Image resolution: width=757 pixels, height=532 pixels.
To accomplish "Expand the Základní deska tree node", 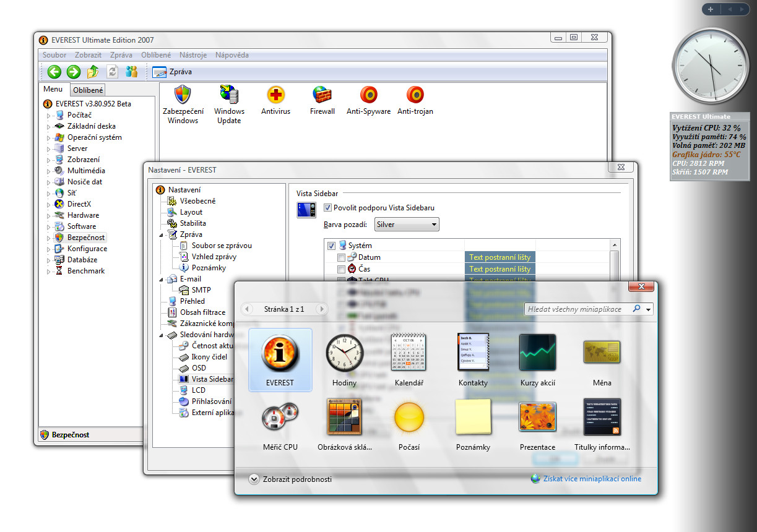I will [48, 126].
